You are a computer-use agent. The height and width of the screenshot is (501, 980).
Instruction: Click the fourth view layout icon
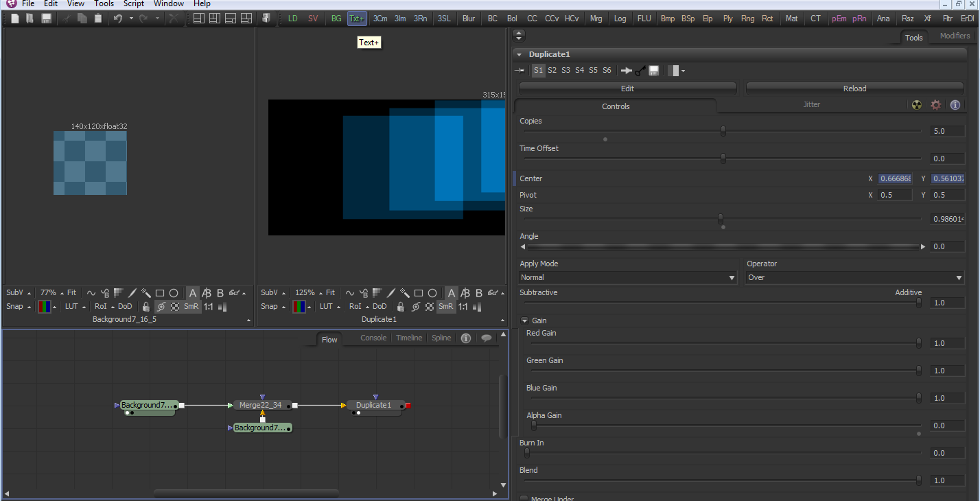coord(248,19)
